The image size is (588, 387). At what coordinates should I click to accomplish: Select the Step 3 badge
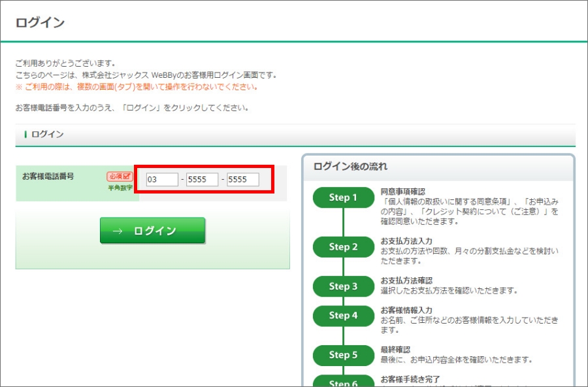343,286
